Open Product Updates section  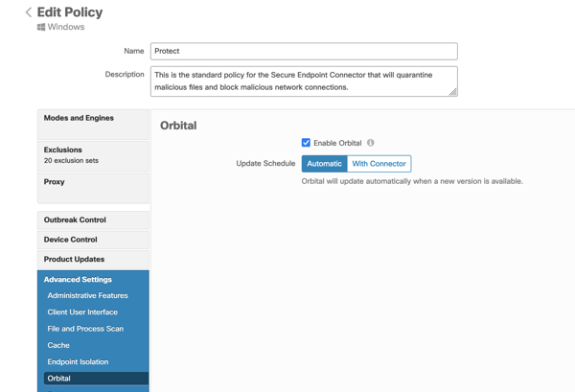[x=93, y=260]
